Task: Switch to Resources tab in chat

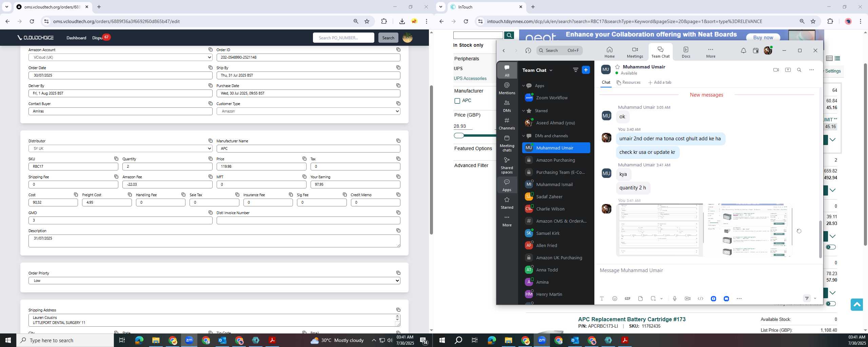Action: click(629, 82)
